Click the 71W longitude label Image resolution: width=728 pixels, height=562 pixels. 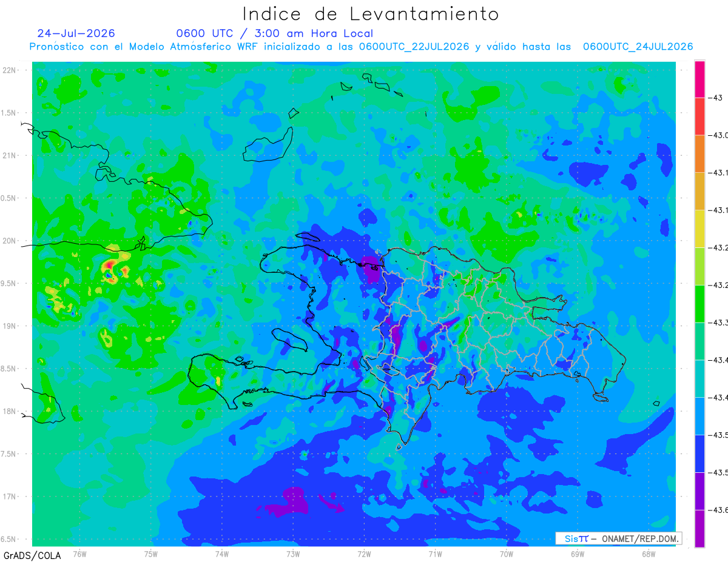pos(435,554)
